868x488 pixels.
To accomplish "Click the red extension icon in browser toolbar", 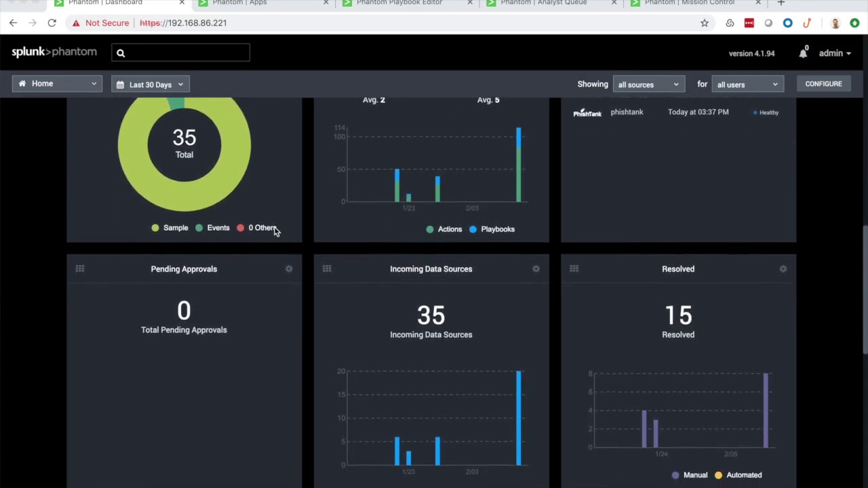I will click(749, 23).
